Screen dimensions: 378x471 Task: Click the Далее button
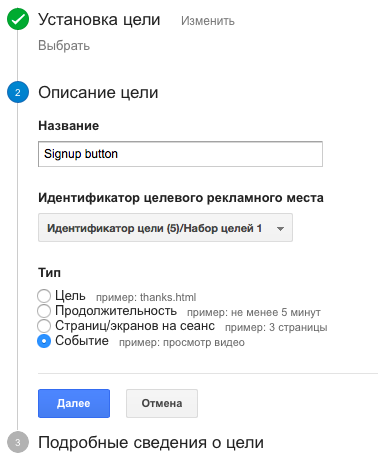pos(74,403)
